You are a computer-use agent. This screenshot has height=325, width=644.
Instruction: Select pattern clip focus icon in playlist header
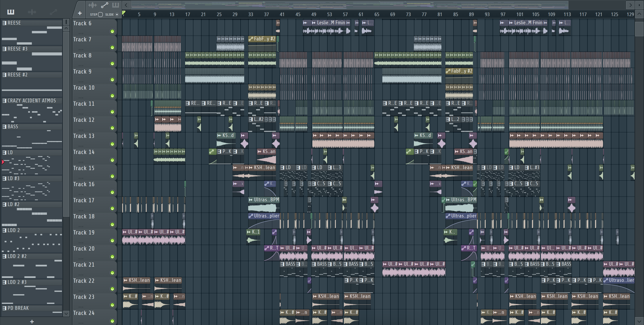[116, 5]
